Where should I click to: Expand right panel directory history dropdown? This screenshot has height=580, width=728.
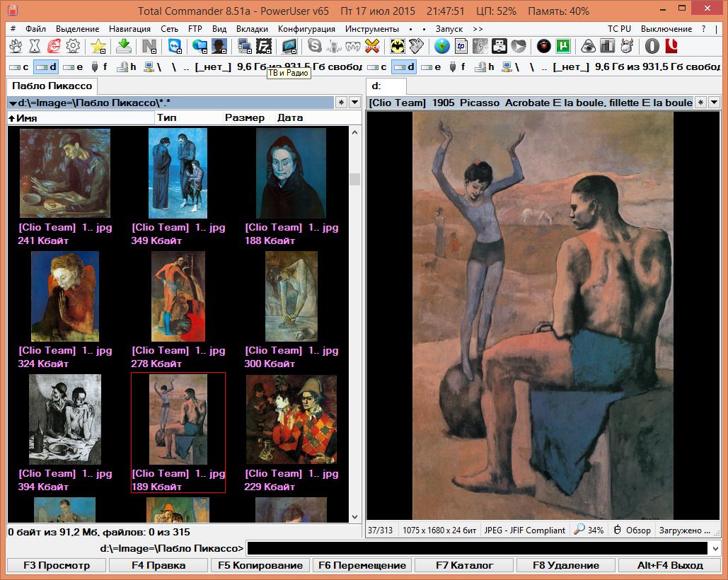tap(714, 103)
